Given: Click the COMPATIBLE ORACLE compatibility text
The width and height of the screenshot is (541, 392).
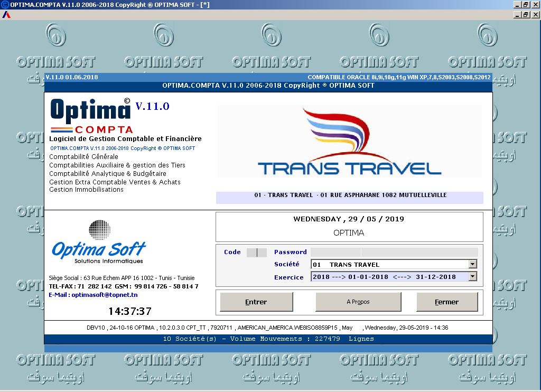Looking at the screenshot, I should (x=399, y=77).
